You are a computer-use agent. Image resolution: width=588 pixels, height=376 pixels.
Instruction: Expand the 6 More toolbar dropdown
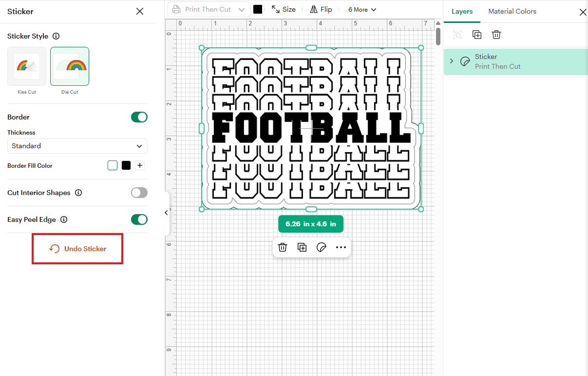pyautogui.click(x=362, y=9)
